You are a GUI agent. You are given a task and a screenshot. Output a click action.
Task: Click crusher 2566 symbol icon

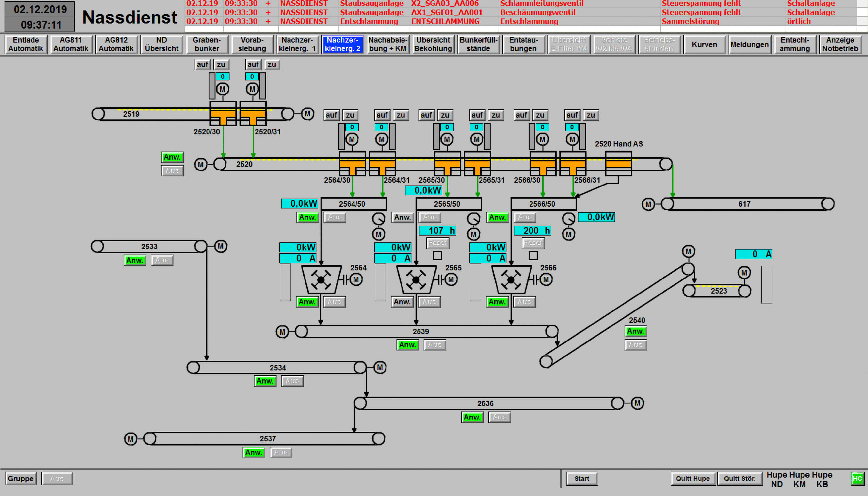[511, 280]
